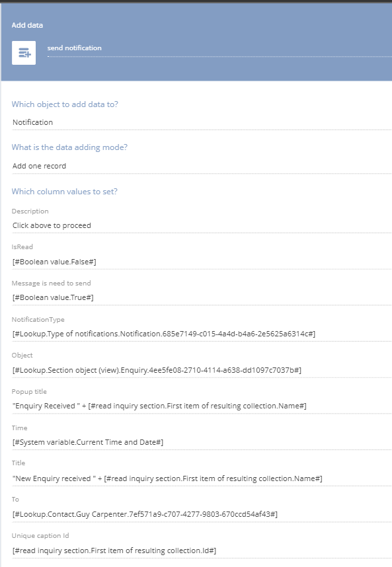Viewport: 392px width, 567px height.
Task: Edit Description value 'Click above to proceed'
Action: (x=202, y=225)
